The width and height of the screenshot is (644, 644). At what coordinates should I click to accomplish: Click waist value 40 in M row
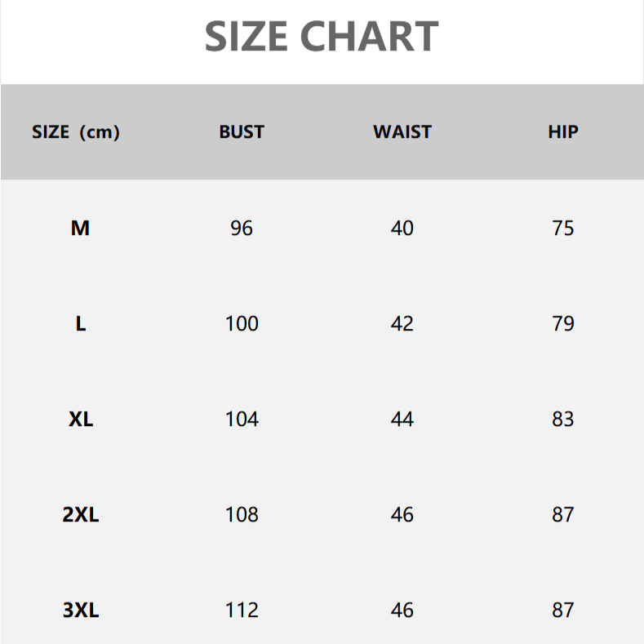[x=402, y=229]
